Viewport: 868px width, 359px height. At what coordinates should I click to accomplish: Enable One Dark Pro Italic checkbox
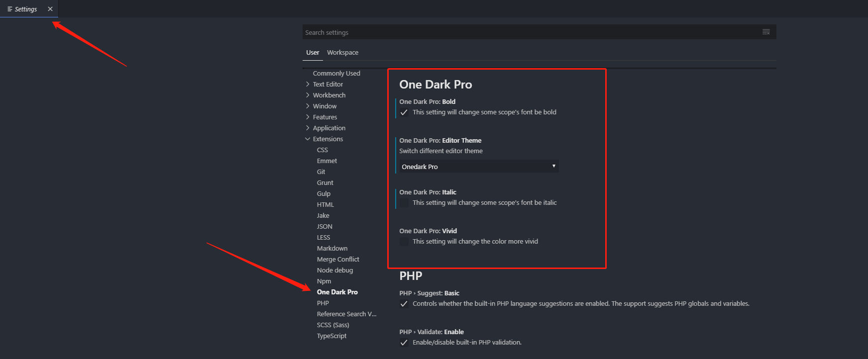404,203
